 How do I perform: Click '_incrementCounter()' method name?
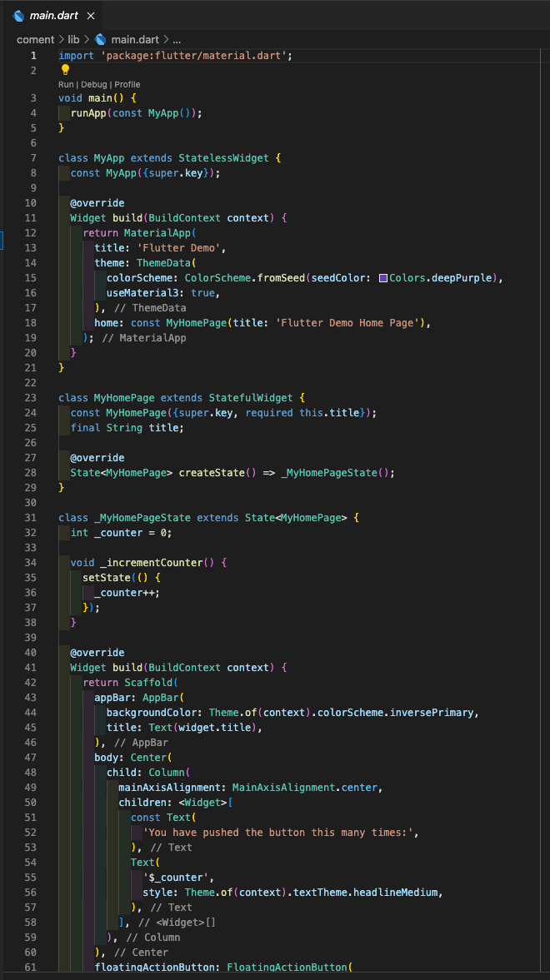[157, 563]
